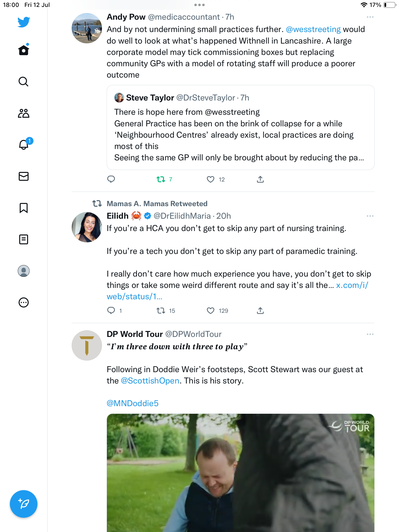The height and width of the screenshot is (532, 399).
Task: Open more options on Andy Pow's tweet
Action: tap(370, 17)
